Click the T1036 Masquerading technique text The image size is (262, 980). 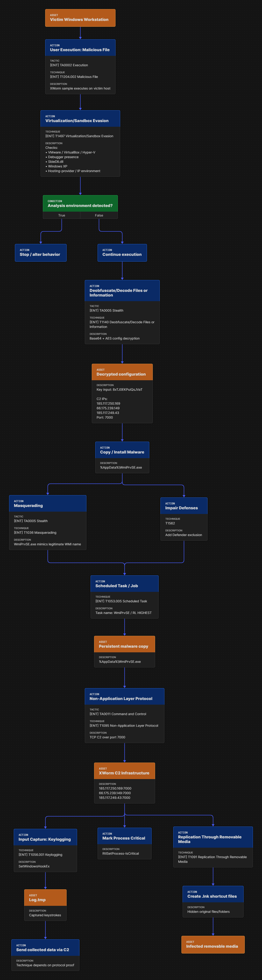click(x=35, y=533)
